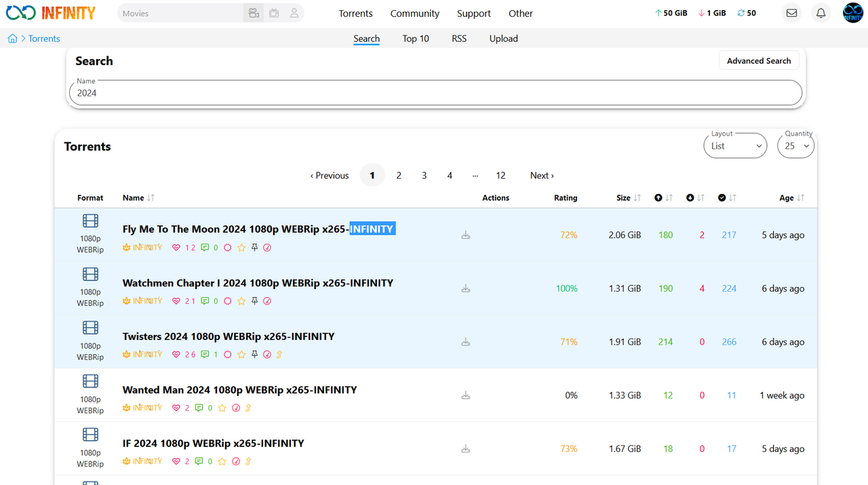Click the INFINITY infinity logo
The width and height of the screenshot is (868, 485).
click(x=51, y=13)
